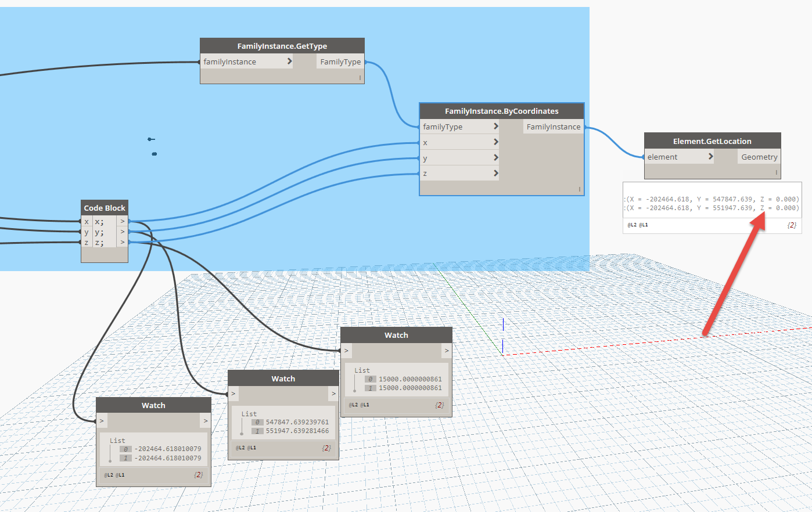Click the output arrow of the -202464.618010079 Watch node
The image size is (812, 512).
[x=206, y=420]
